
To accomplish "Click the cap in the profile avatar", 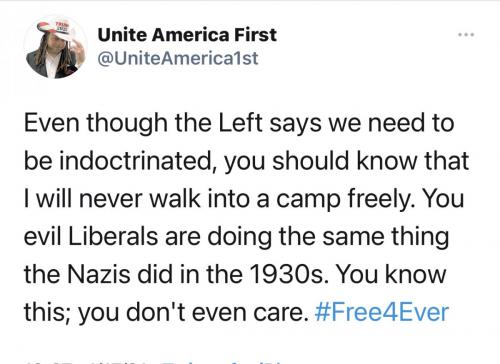I will 59,30.
